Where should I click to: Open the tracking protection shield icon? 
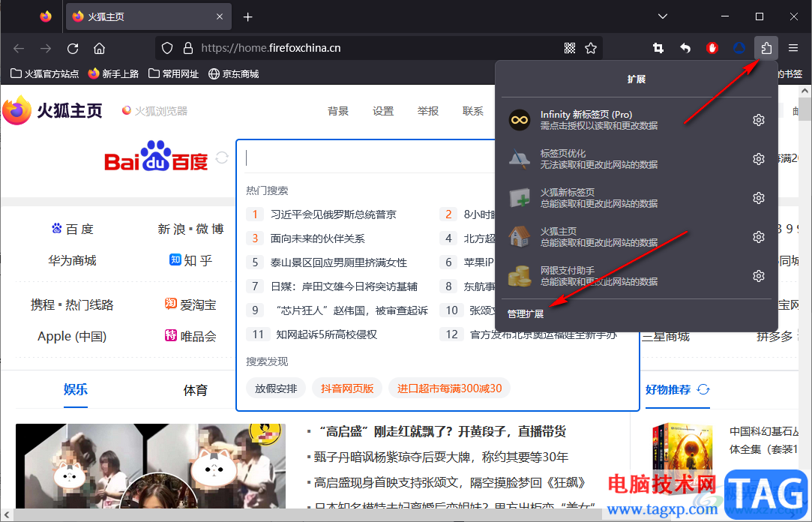[x=166, y=48]
